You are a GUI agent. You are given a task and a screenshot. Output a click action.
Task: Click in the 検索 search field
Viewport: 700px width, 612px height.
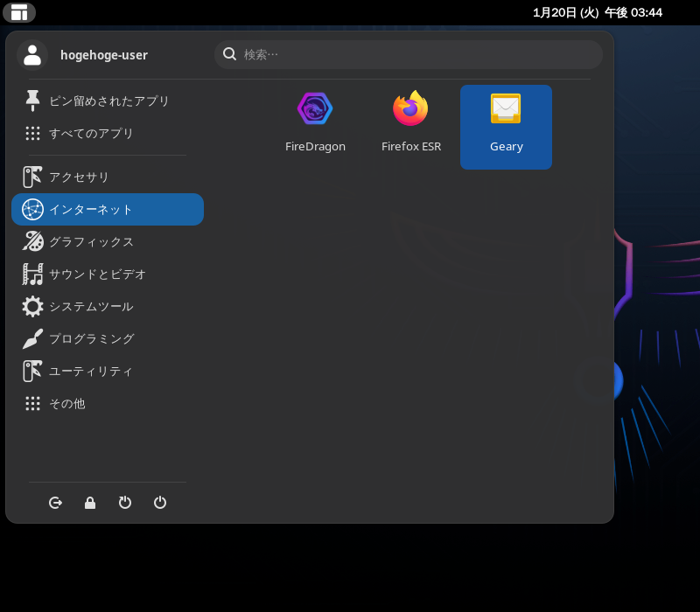point(409,54)
